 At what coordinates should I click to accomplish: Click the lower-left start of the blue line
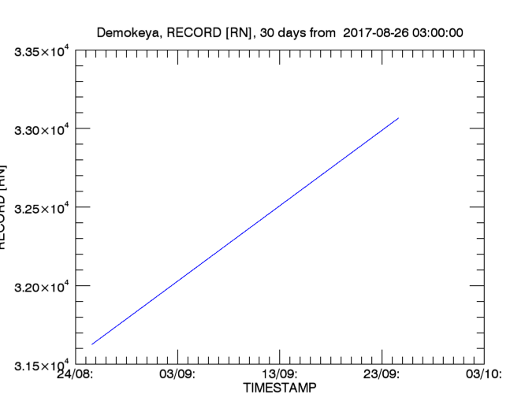tap(92, 344)
